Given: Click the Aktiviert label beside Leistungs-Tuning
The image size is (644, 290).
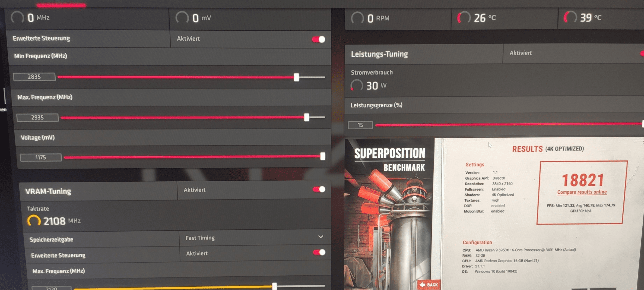Looking at the screenshot, I should [521, 53].
